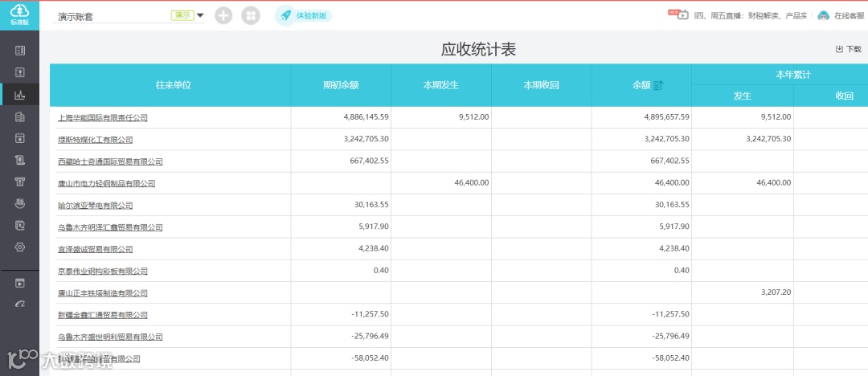The width and height of the screenshot is (868, 376).
Task: Open the gear settings icon in sidebar
Action: point(20,247)
